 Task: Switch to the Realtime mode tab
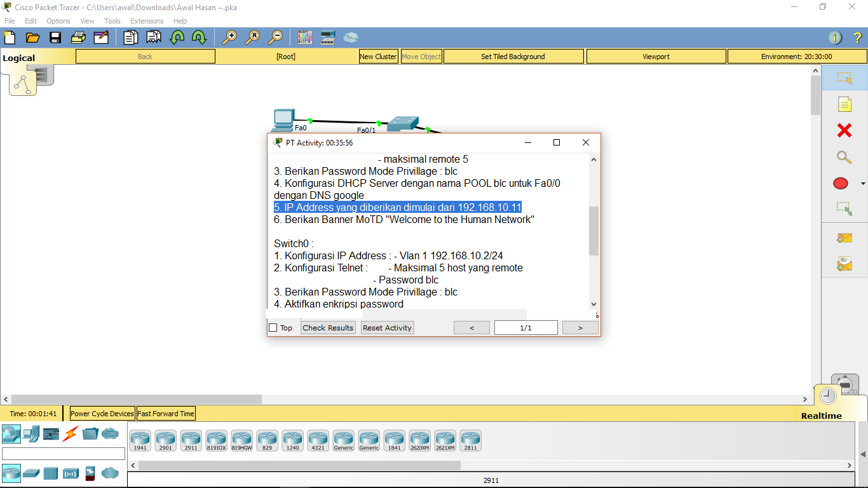(x=821, y=416)
